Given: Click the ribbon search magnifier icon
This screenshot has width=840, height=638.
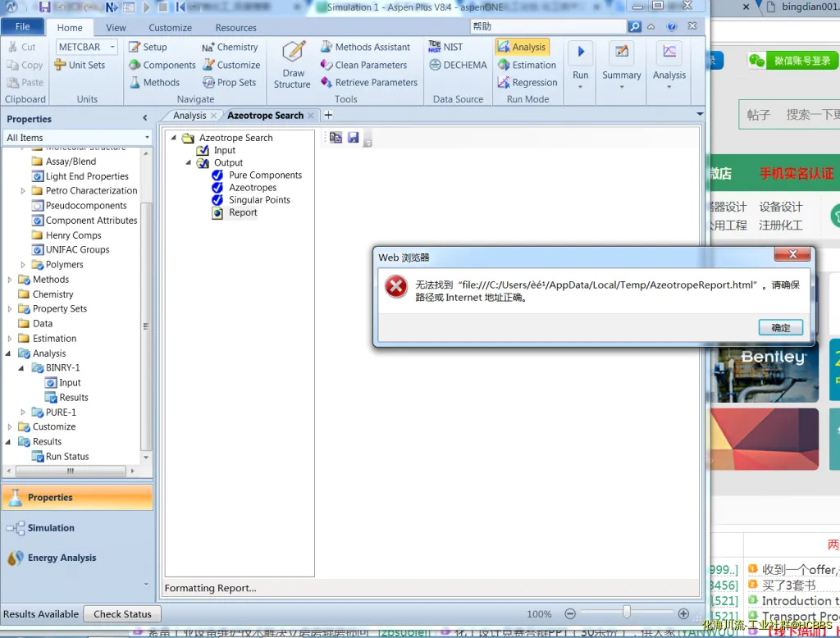Looking at the screenshot, I should pos(635,26).
